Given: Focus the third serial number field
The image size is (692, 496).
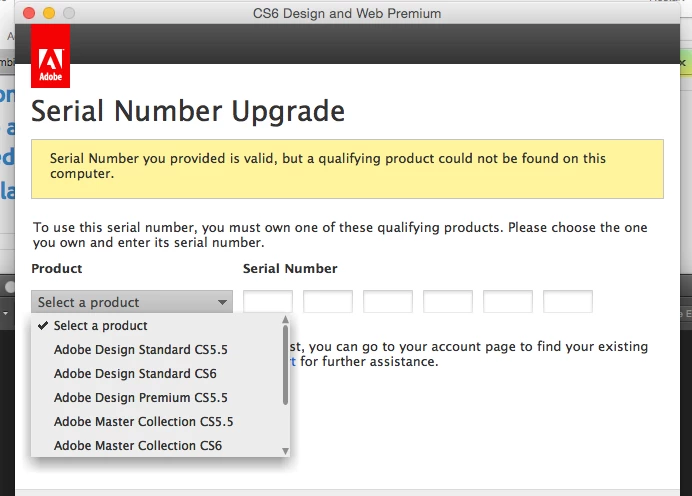Looking at the screenshot, I should click(388, 301).
